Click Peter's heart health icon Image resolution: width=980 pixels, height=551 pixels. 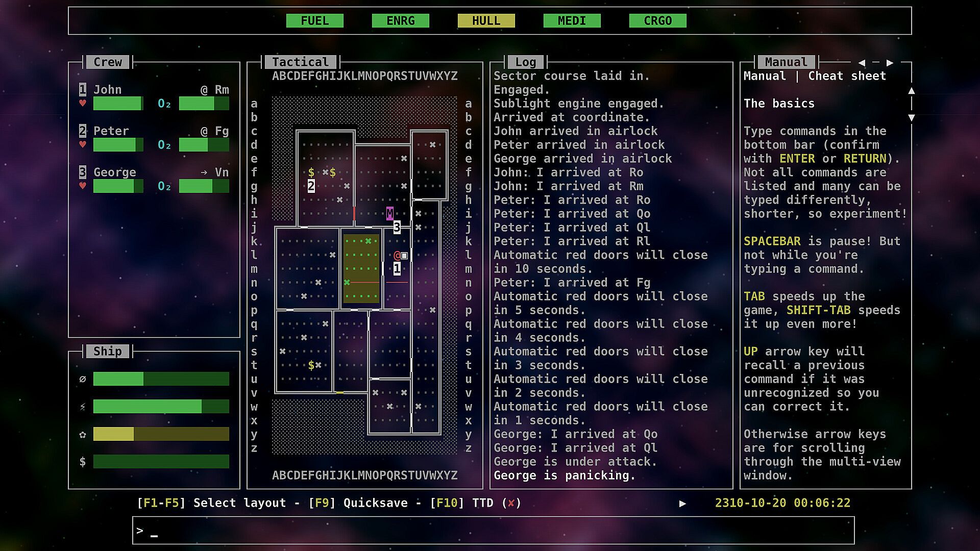(83, 144)
